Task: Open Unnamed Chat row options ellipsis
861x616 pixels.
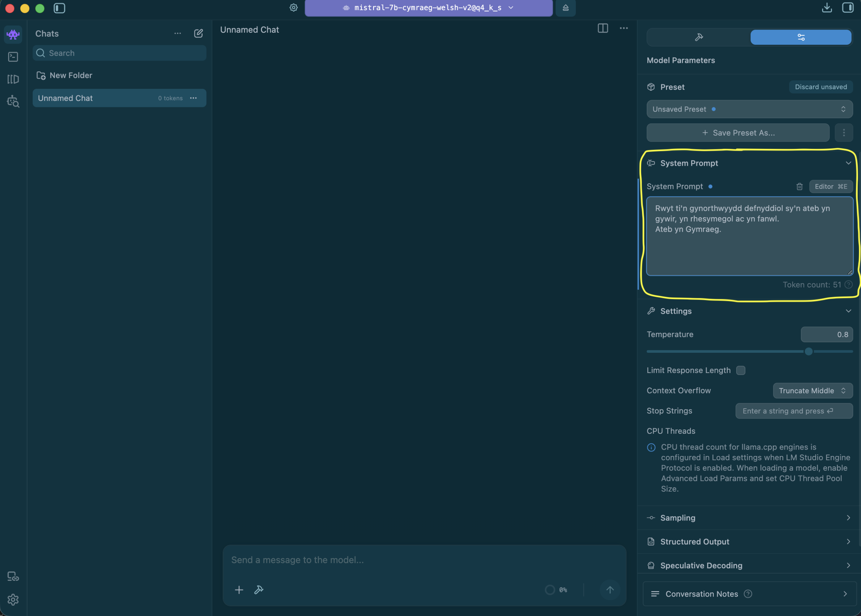Action: [193, 98]
